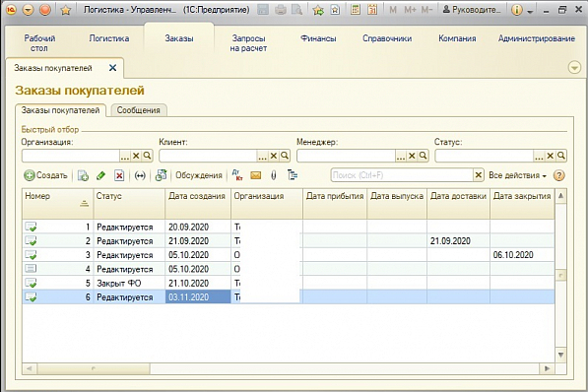Click the green pencil edit icon
The image size is (588, 392).
click(x=100, y=175)
